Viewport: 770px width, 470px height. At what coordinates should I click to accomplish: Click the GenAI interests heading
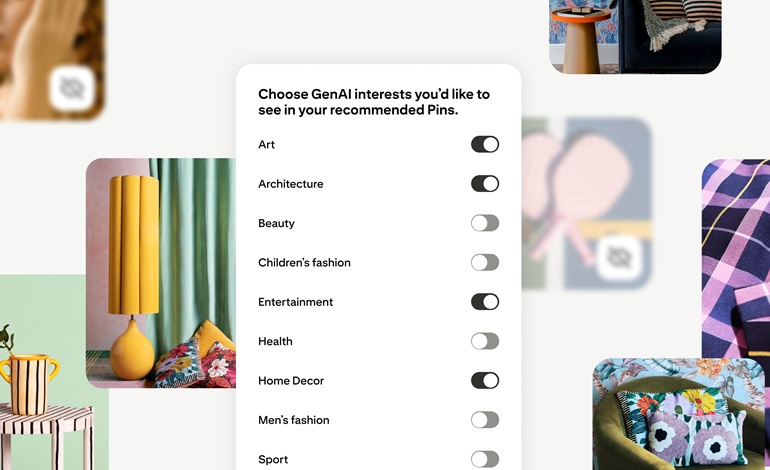pyautogui.click(x=374, y=102)
